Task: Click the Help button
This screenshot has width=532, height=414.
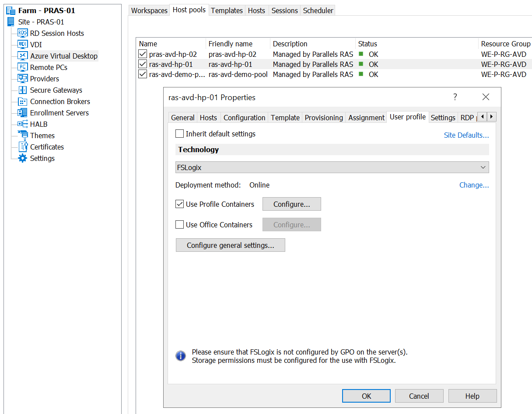Action: [x=472, y=396]
